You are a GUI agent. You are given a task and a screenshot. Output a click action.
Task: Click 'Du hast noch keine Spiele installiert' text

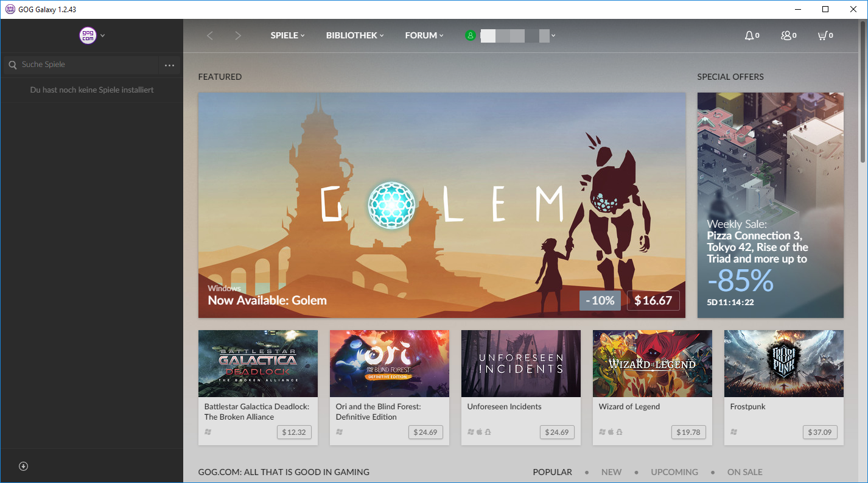[x=92, y=90]
